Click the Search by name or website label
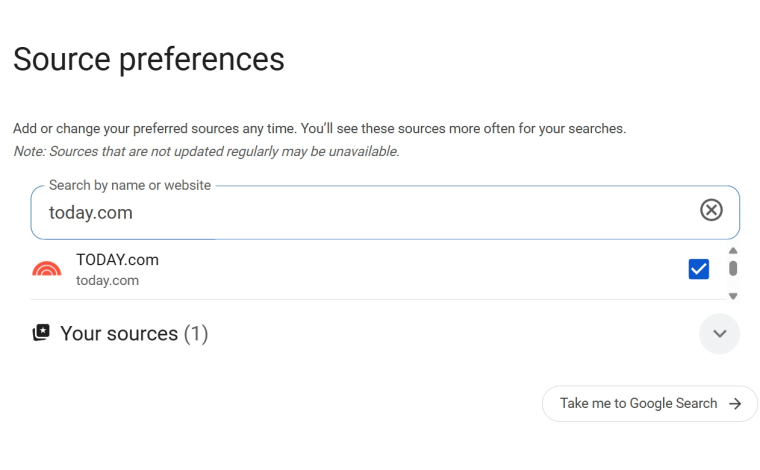Image resolution: width=760 pixels, height=470 pixels. point(130,185)
